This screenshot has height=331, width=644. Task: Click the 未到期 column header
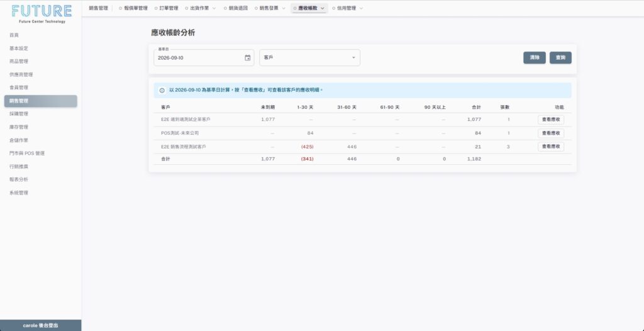(268, 108)
